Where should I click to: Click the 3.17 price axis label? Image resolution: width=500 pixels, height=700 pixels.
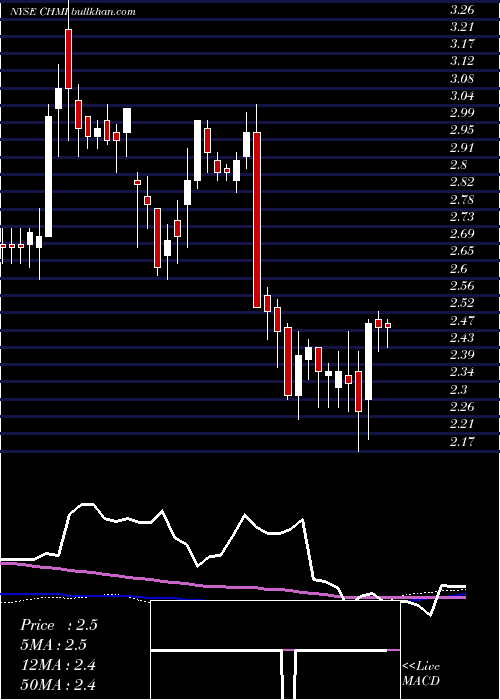(x=462, y=44)
